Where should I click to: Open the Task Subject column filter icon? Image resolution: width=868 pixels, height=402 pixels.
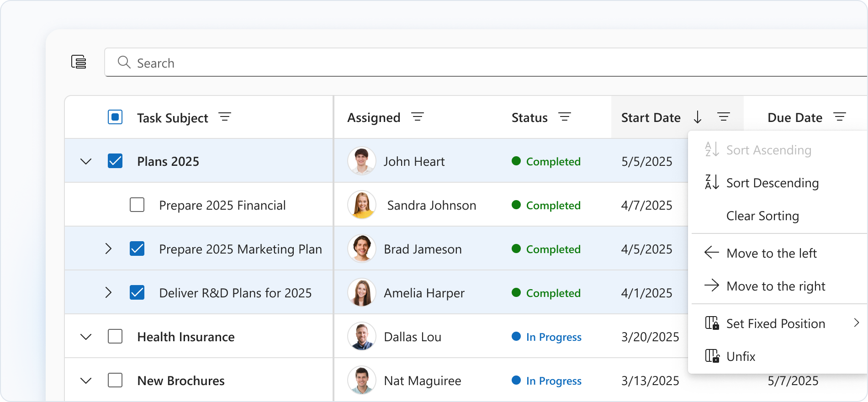224,117
